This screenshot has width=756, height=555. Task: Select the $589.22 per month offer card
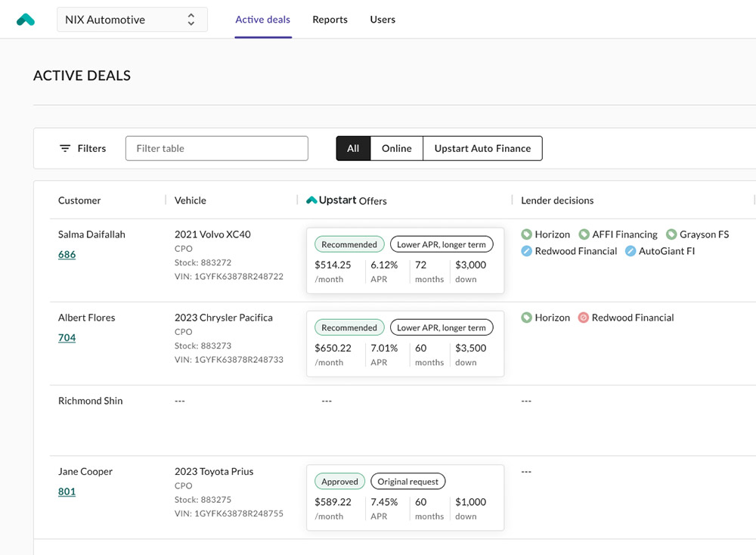[x=405, y=498]
